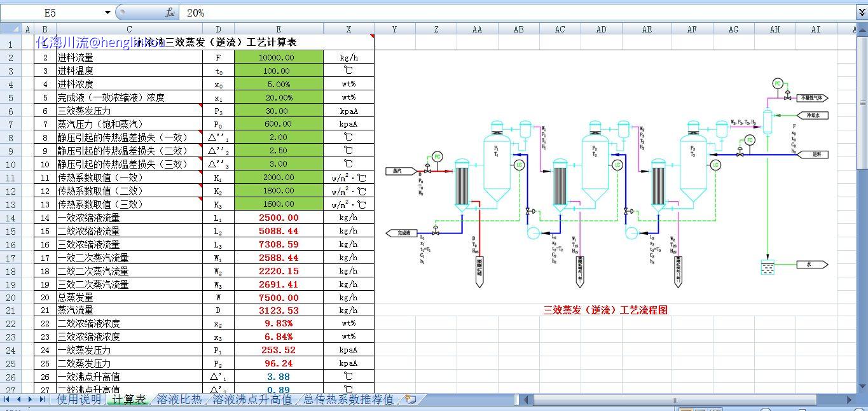Select steam flow cell 3123.53

[279, 310]
